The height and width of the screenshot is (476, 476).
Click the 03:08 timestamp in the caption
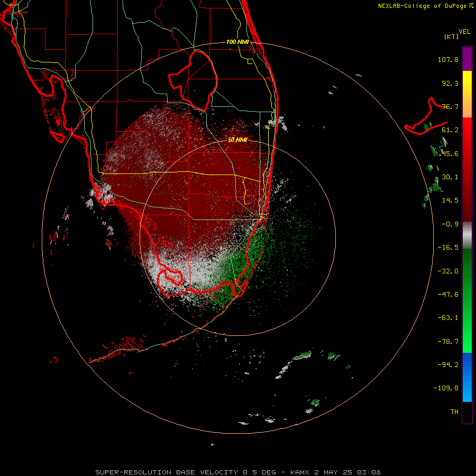coord(369,472)
